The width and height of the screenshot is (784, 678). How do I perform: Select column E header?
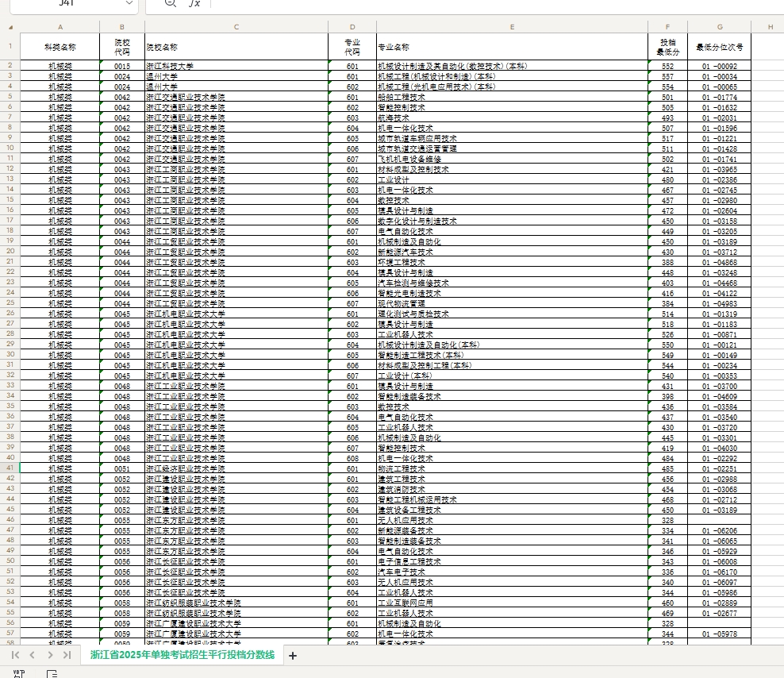[x=512, y=27]
